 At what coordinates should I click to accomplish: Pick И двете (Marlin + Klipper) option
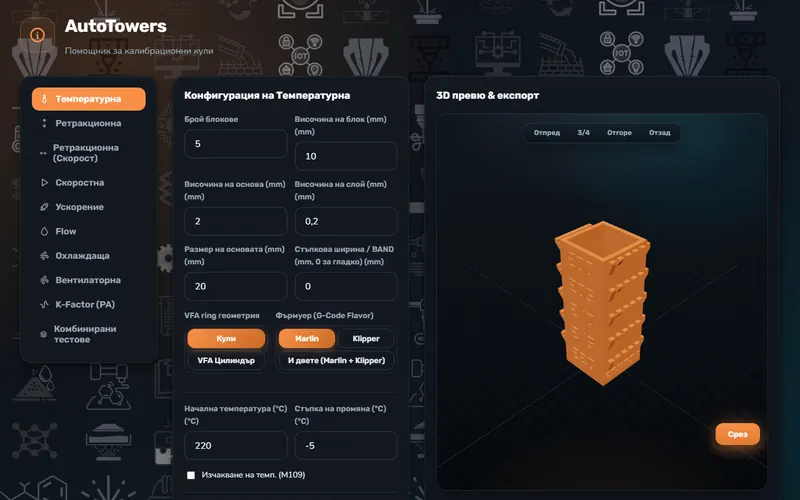point(336,360)
